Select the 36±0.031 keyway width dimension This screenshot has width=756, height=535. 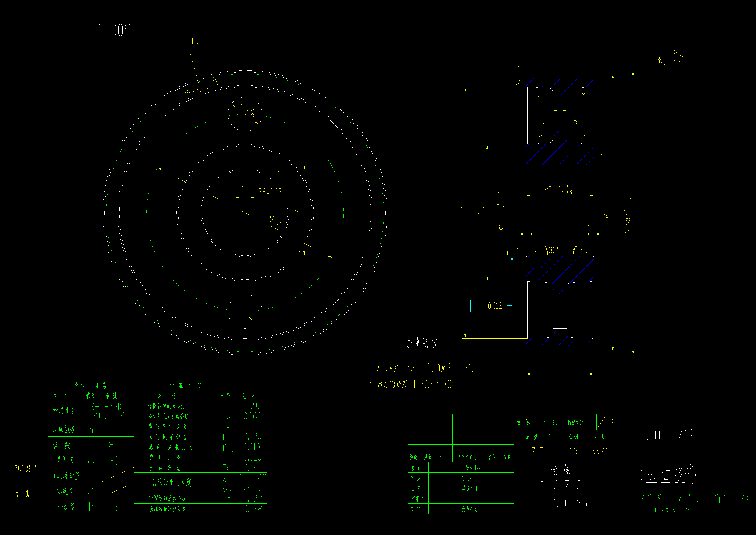coord(271,192)
